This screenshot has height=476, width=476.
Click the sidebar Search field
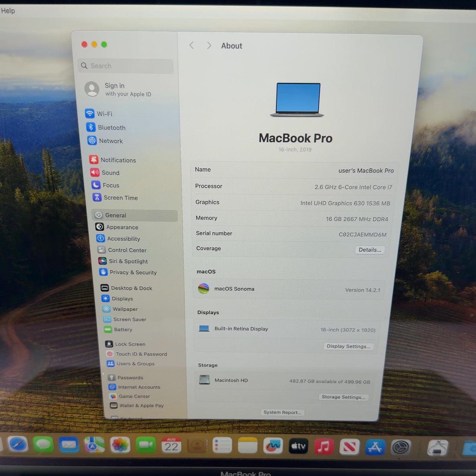click(x=126, y=66)
